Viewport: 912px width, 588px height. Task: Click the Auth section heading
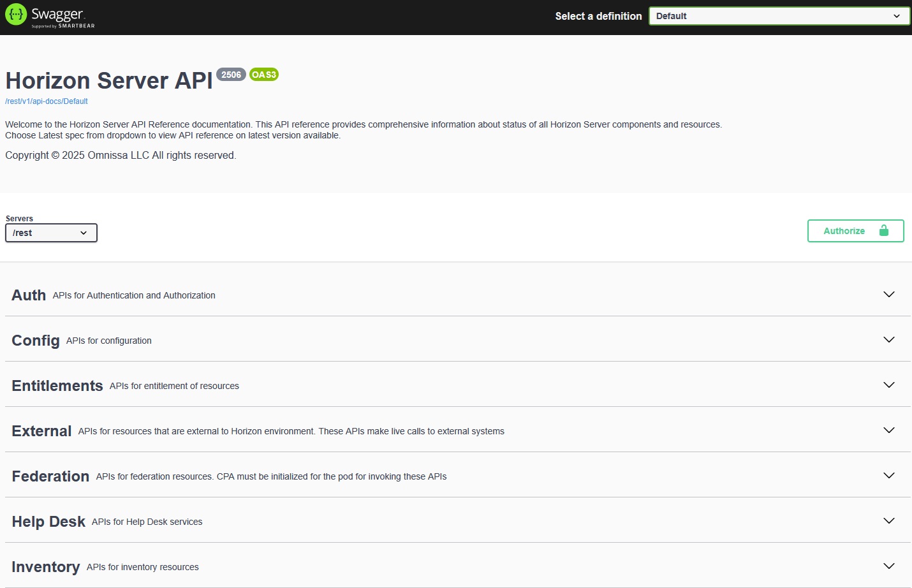(x=29, y=295)
